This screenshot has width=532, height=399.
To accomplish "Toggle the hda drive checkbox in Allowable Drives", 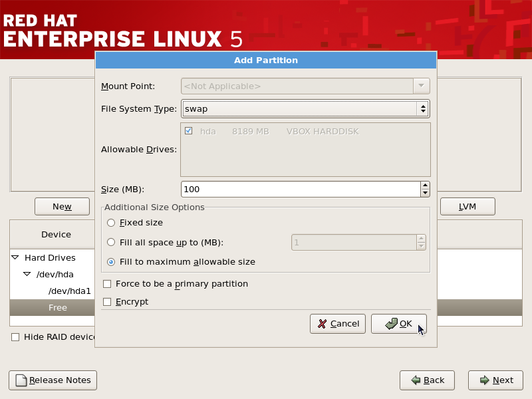I will click(x=189, y=131).
